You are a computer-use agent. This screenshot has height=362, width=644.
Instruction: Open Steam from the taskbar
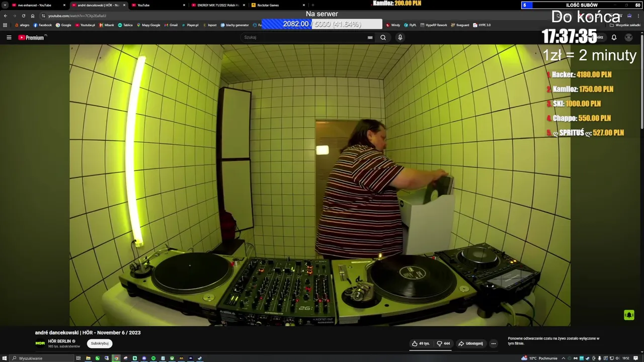[200, 358]
